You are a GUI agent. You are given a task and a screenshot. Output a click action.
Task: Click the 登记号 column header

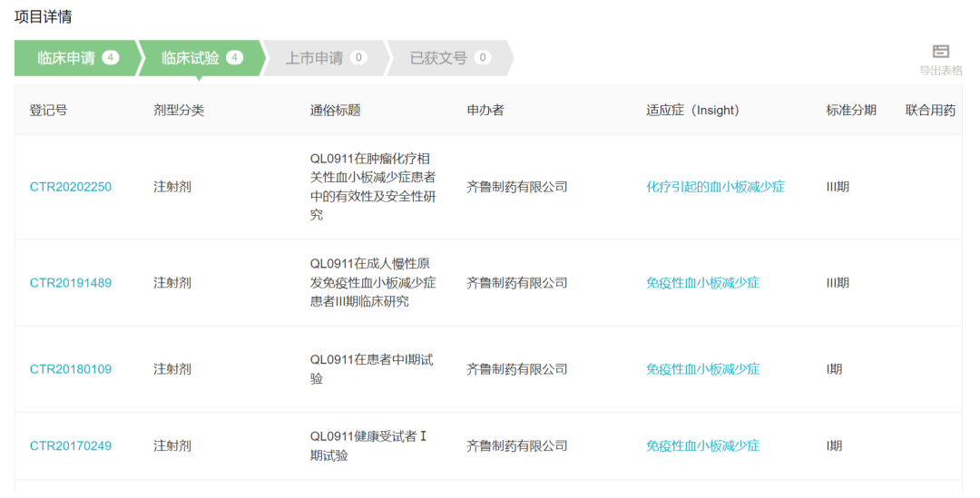point(48,111)
